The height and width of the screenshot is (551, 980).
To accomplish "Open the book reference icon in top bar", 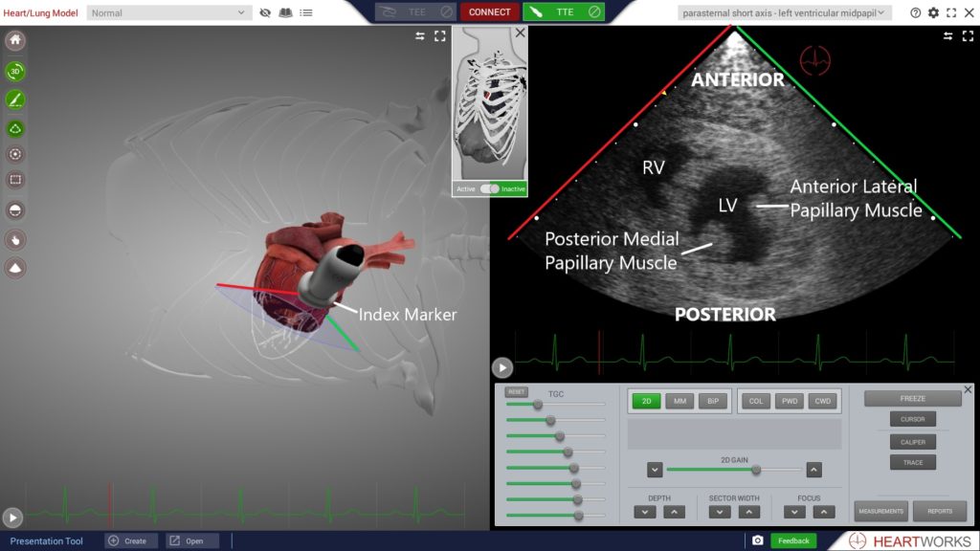I will coord(285,12).
